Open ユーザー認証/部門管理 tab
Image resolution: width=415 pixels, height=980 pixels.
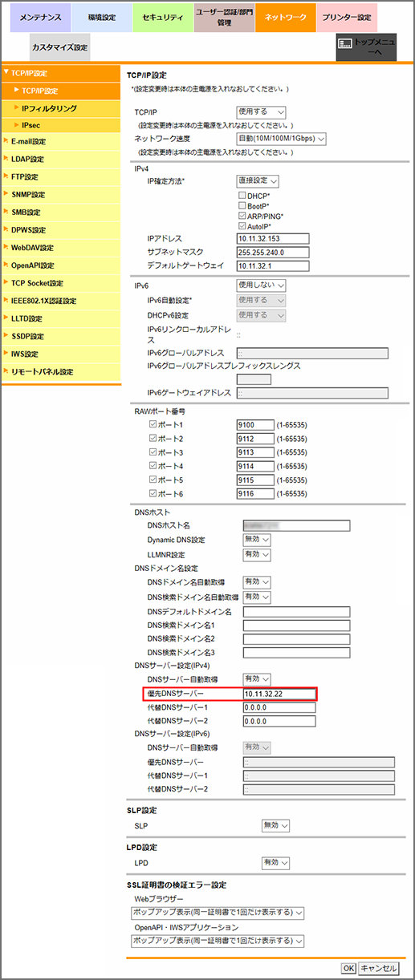pyautogui.click(x=224, y=17)
